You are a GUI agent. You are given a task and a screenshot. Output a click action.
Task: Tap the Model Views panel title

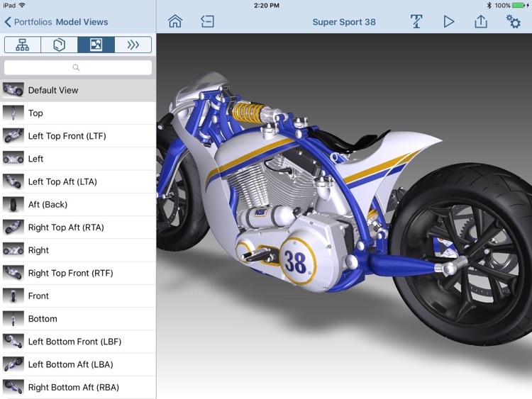pos(82,22)
